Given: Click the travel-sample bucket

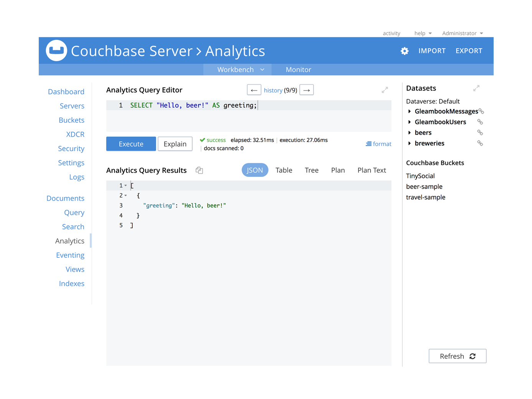Looking at the screenshot, I should 426,197.
